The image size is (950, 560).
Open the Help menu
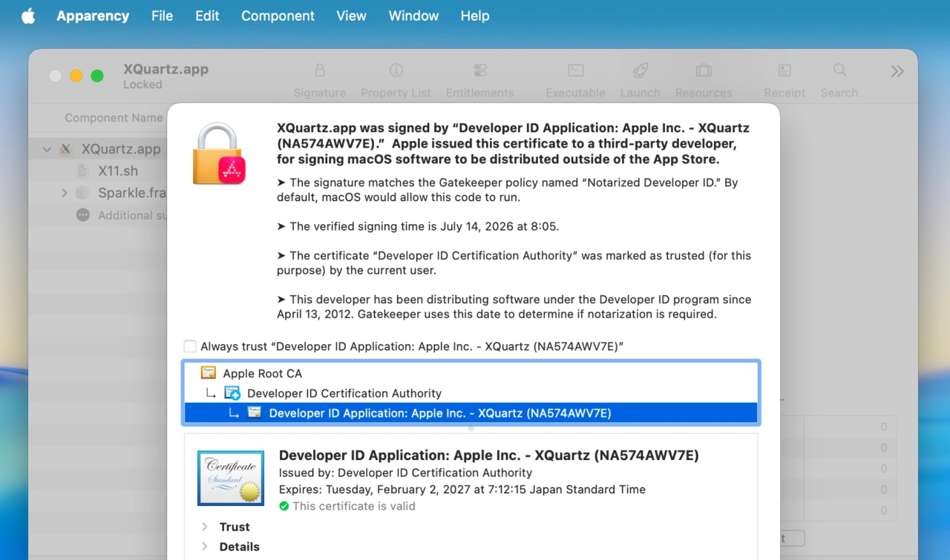click(x=475, y=16)
